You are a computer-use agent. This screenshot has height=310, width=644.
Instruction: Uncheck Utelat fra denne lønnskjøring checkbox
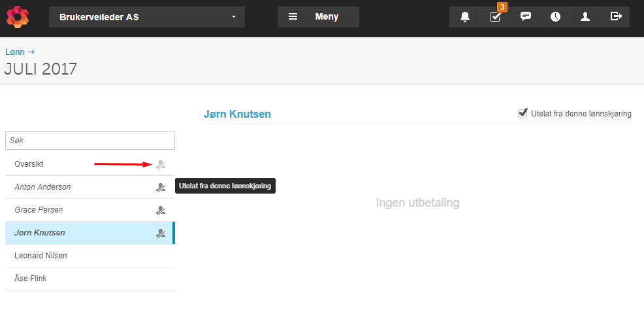[523, 113]
